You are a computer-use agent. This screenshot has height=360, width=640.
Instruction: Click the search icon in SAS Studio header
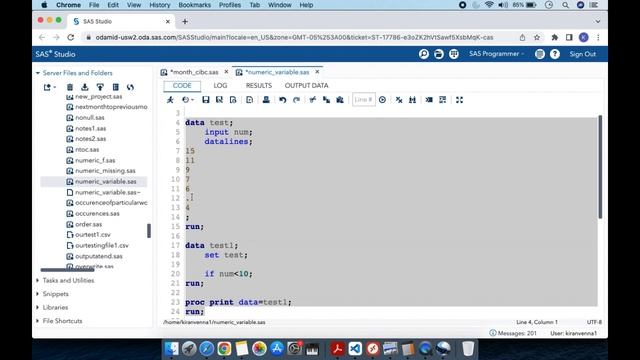424,54
